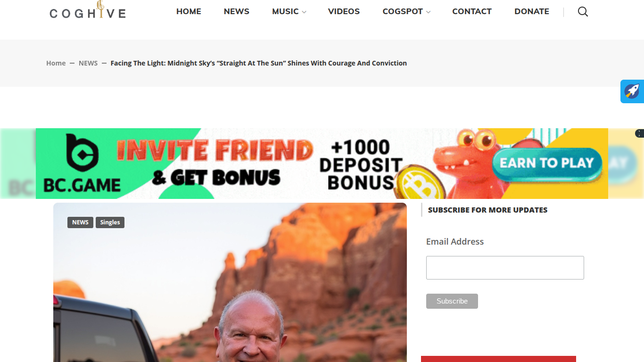644x362 pixels.
Task: Expand the COGSPOT dropdown menu
Action: (406, 11)
